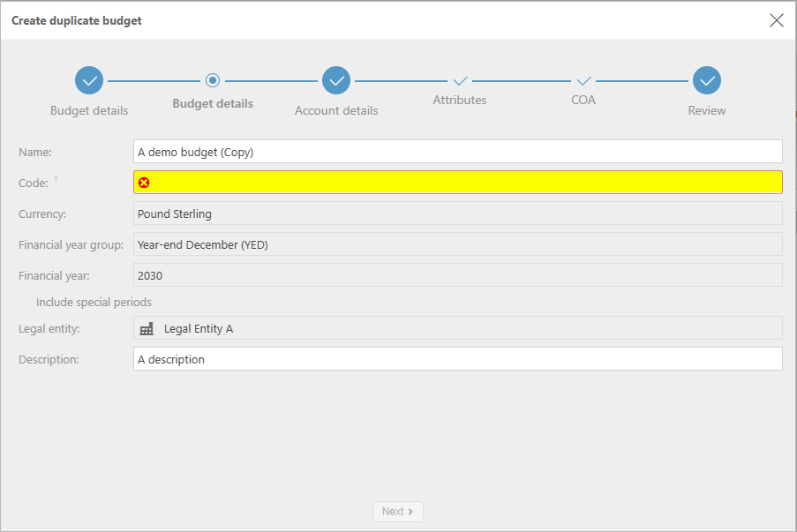Screen dimensions: 797x532
Task: Click the building icon in Legal entity field
Action: point(147,329)
